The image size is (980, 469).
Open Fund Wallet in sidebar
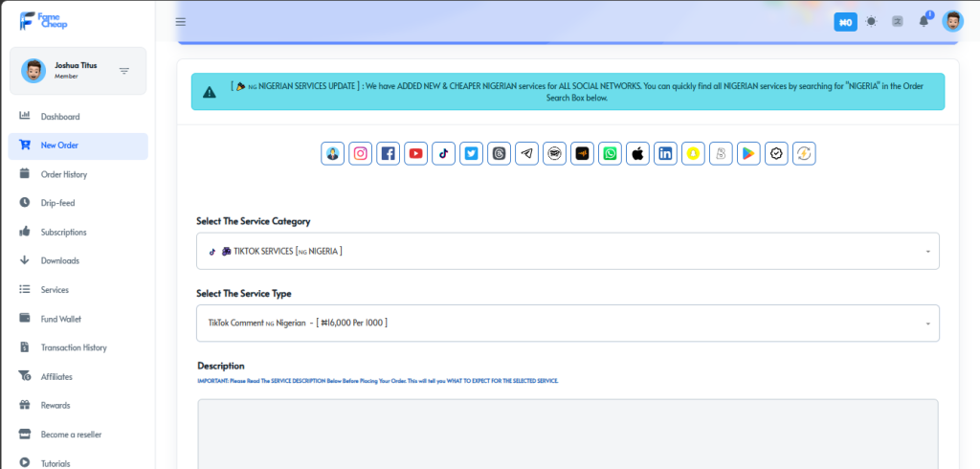[x=78, y=319]
